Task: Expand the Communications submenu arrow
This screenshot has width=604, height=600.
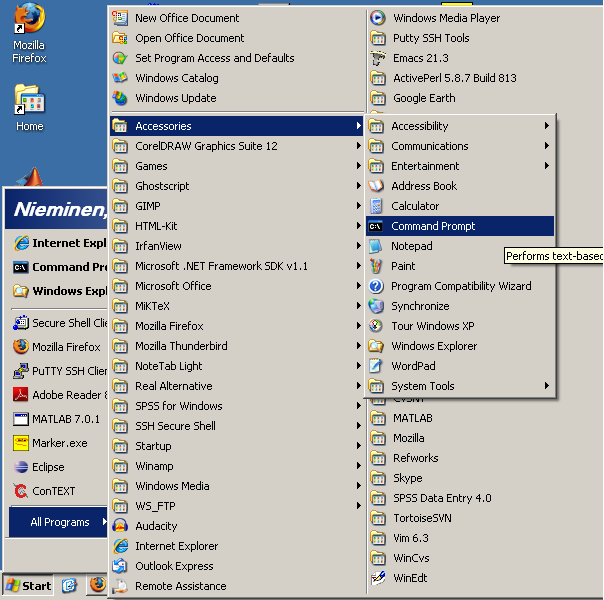Action: tap(546, 146)
